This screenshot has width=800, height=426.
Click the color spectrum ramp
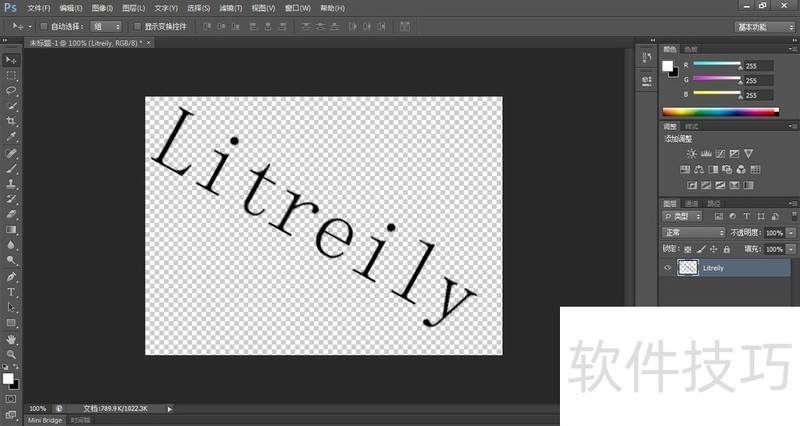(x=720, y=112)
